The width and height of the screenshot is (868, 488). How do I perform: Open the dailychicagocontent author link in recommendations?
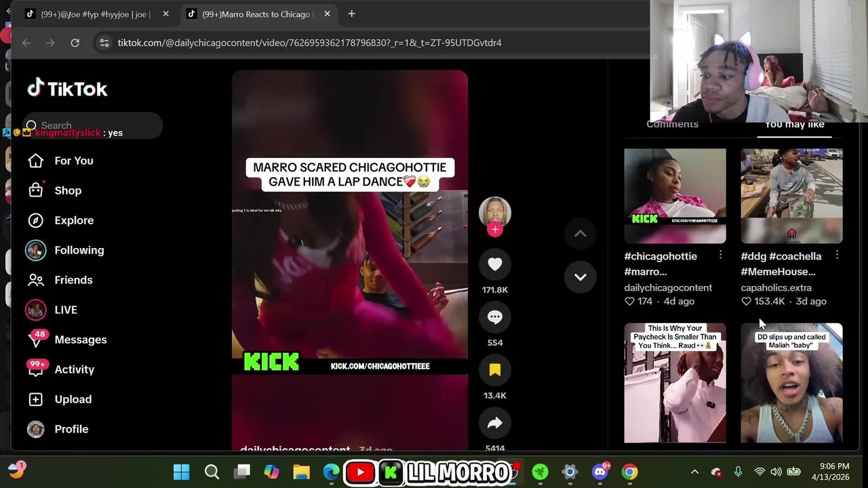click(x=668, y=287)
